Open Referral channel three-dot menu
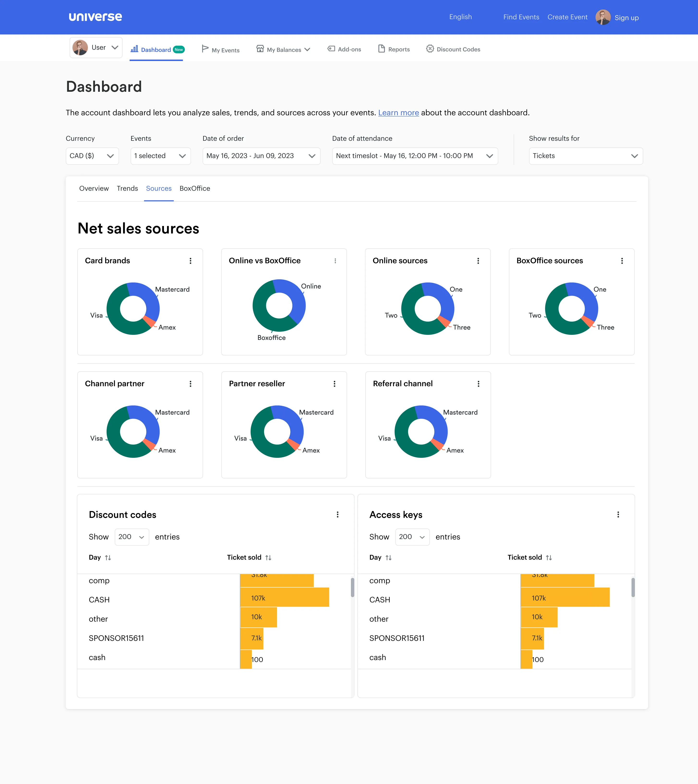 [478, 384]
